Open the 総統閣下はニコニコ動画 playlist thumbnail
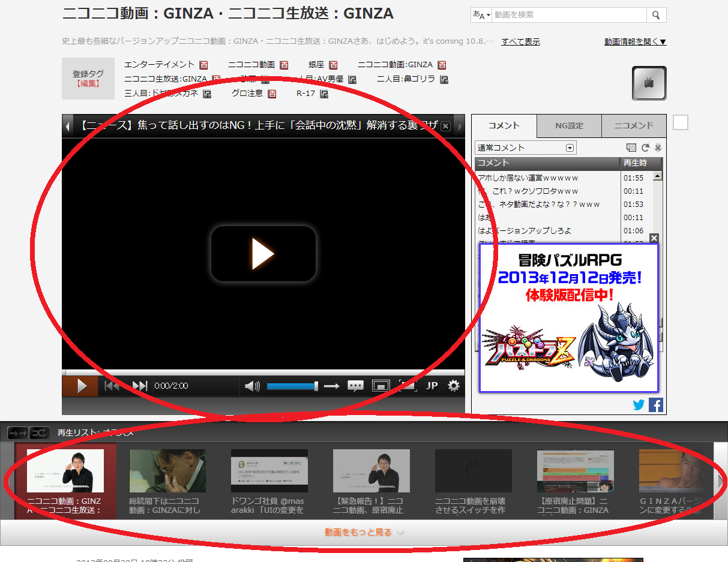This screenshot has height=562, width=728. click(x=167, y=471)
